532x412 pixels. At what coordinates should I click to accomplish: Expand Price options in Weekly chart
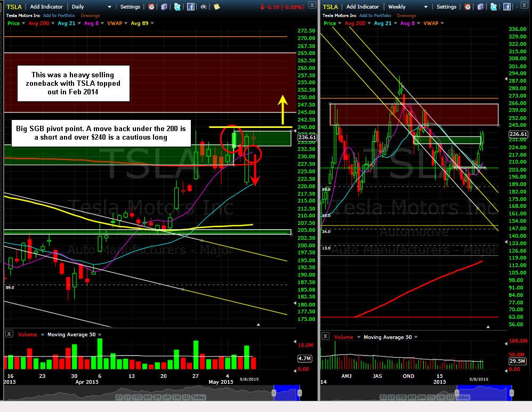click(x=340, y=23)
